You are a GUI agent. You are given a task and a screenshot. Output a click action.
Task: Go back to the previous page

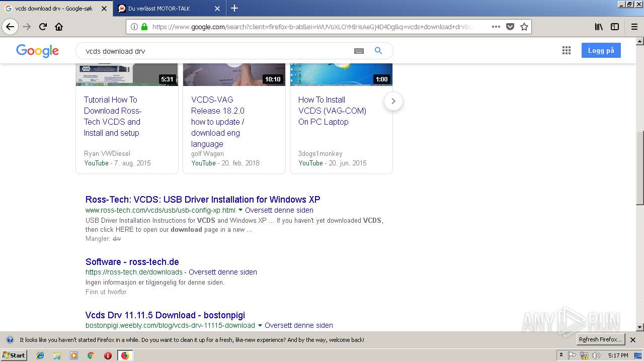(10, 27)
